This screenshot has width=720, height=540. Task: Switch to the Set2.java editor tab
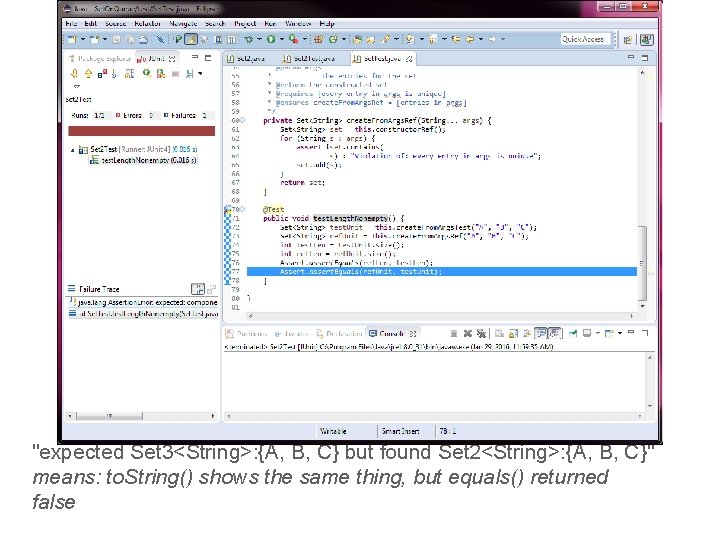click(x=246, y=59)
